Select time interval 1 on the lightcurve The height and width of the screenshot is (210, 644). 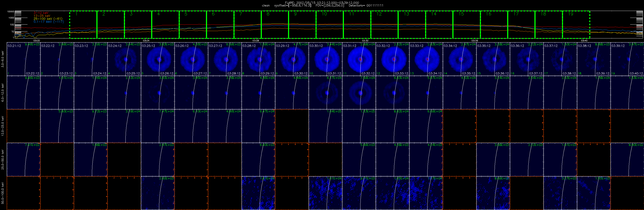tap(83, 25)
